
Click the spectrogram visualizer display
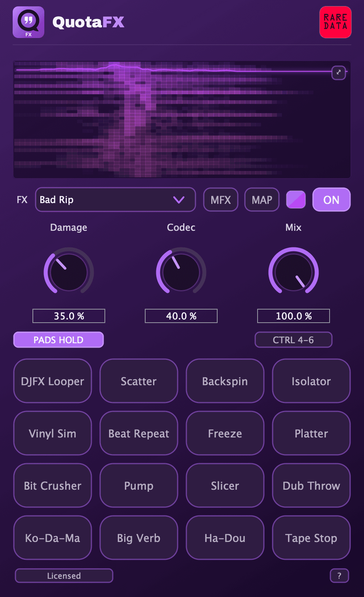point(182,120)
